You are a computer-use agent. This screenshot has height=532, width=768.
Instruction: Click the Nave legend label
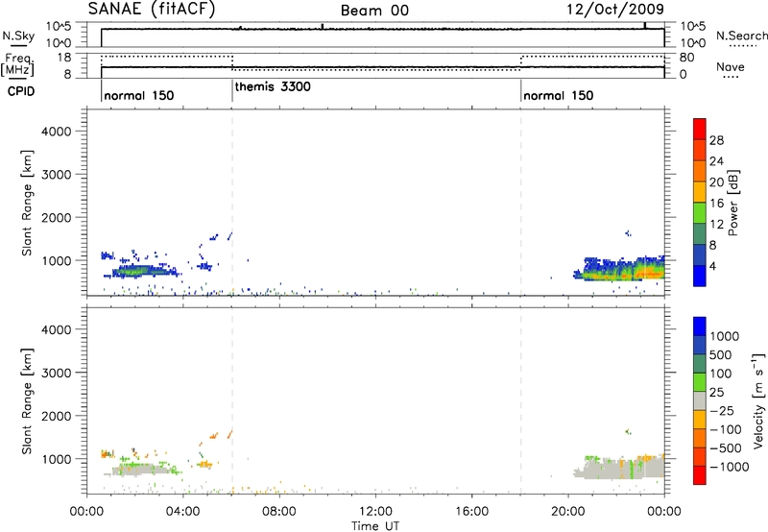click(731, 67)
